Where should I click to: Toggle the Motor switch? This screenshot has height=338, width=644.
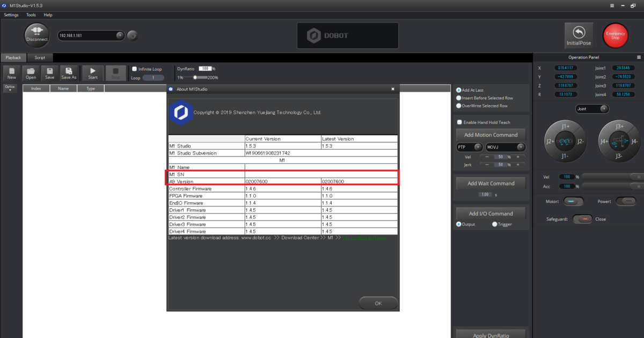click(x=574, y=202)
